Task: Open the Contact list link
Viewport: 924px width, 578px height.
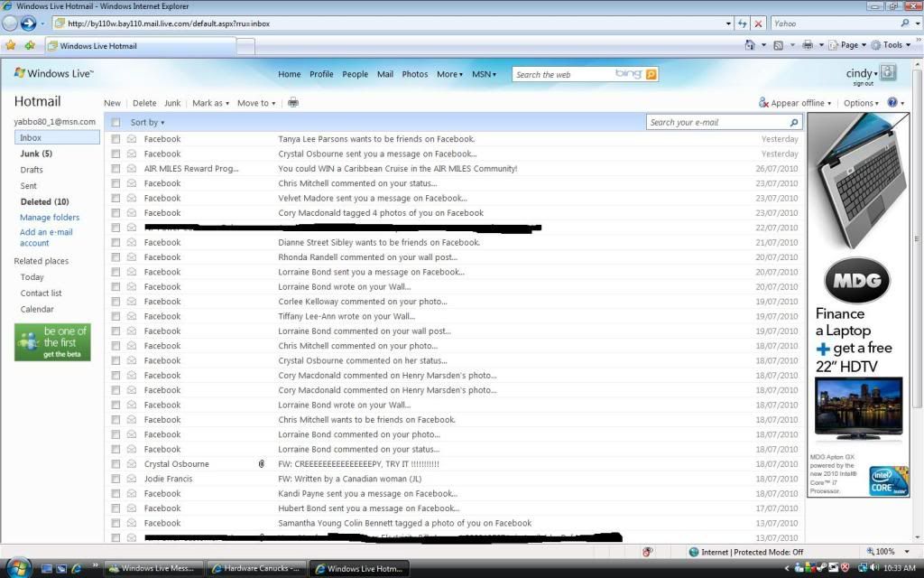Action: coord(41,294)
